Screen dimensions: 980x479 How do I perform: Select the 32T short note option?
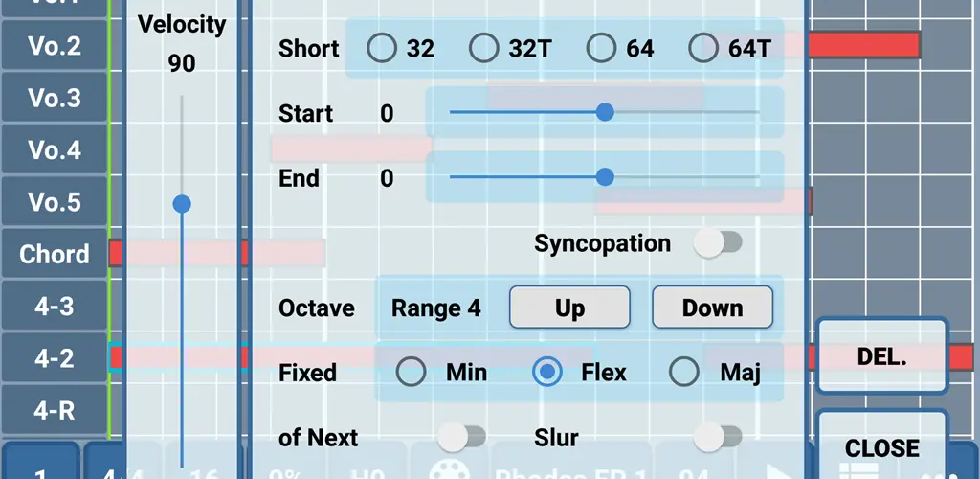pyautogui.click(x=483, y=48)
